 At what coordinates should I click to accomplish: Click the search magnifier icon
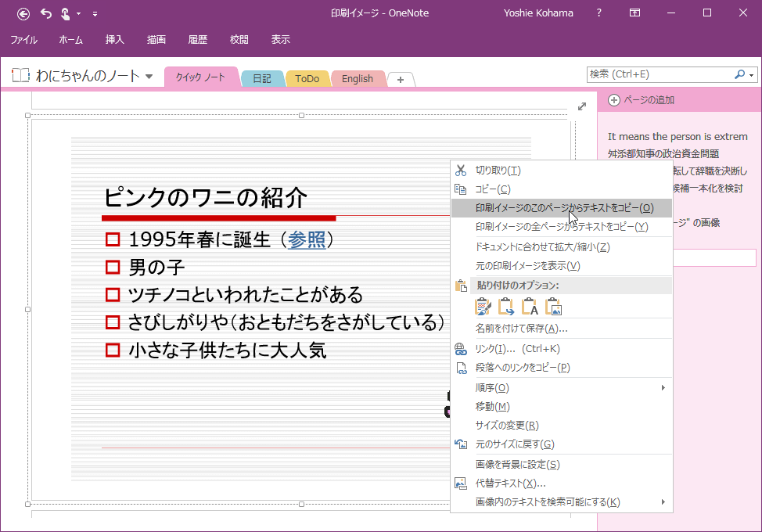pos(739,74)
